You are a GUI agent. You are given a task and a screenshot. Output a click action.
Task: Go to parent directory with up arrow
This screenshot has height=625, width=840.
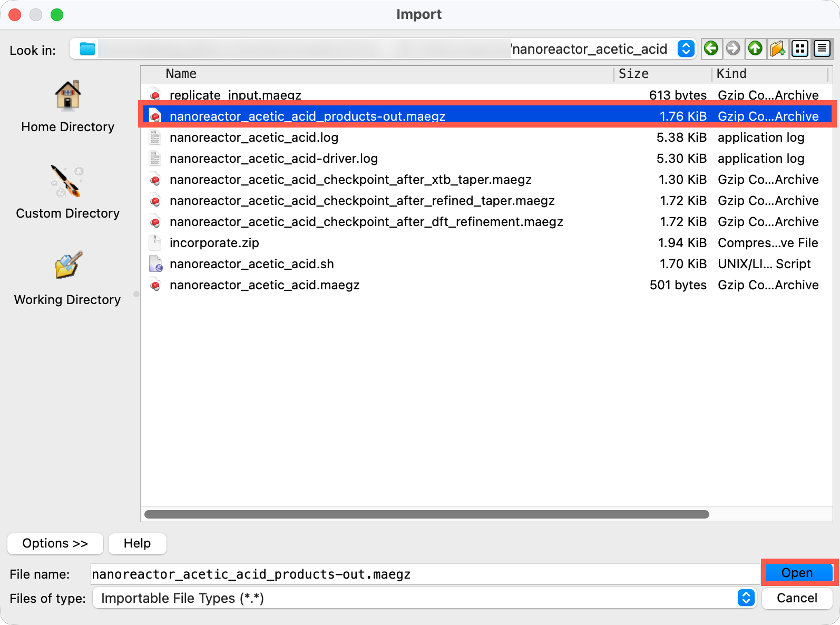tap(755, 48)
